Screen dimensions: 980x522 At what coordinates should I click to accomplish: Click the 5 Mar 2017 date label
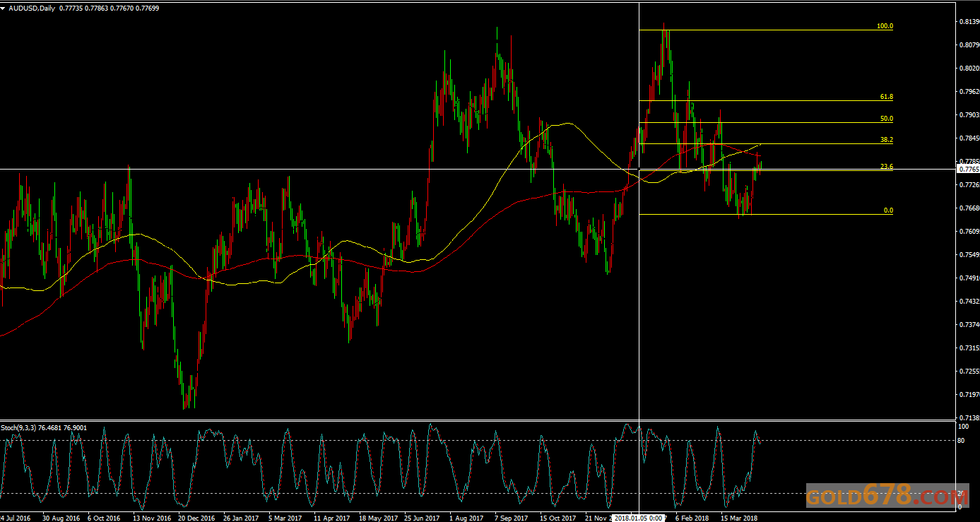(285, 518)
